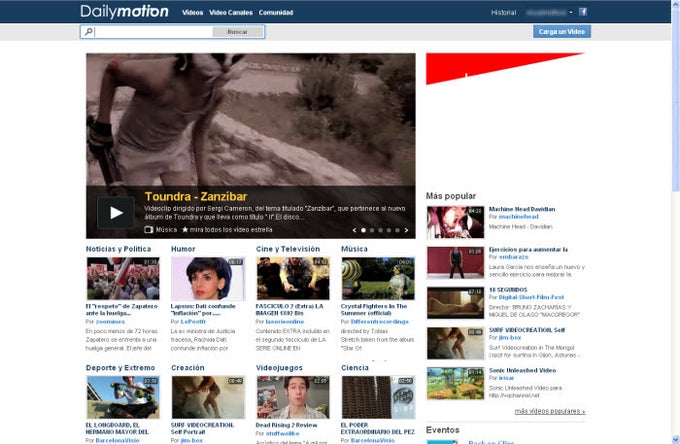Go to previous featured video arrow
The image size is (680, 444).
(x=354, y=230)
